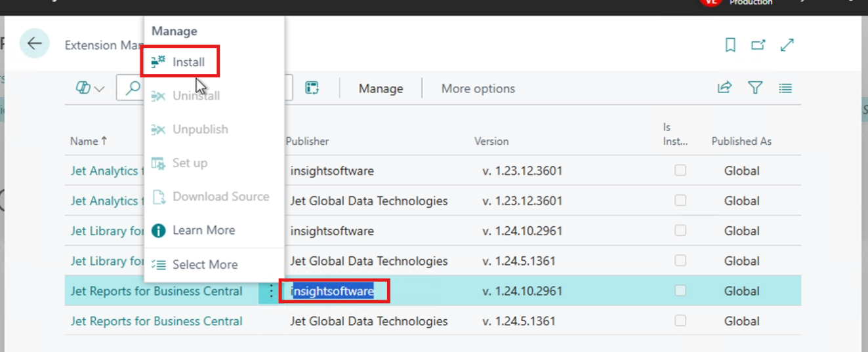
Task: Toggle Is Installed checkbox for selected Jet Reports row
Action: [680, 290]
